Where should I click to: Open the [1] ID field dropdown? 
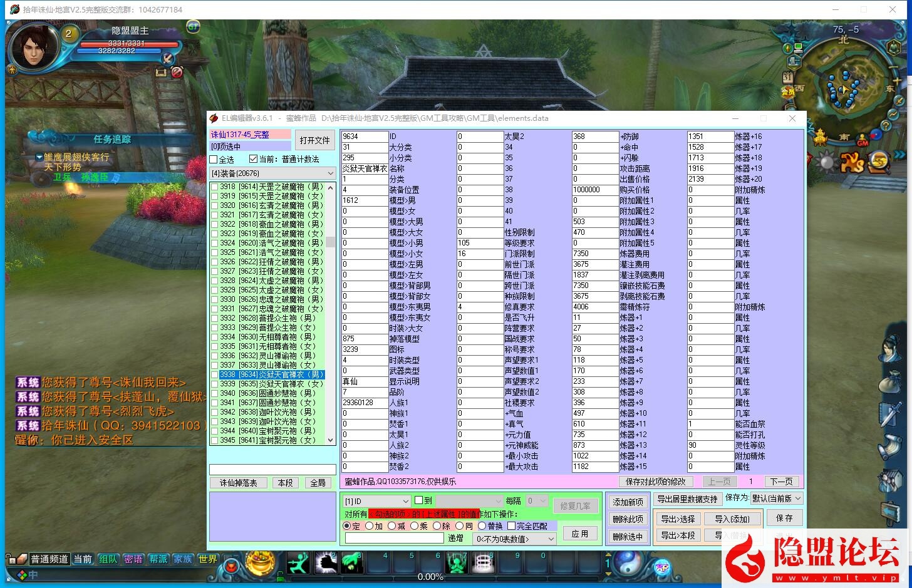click(405, 501)
